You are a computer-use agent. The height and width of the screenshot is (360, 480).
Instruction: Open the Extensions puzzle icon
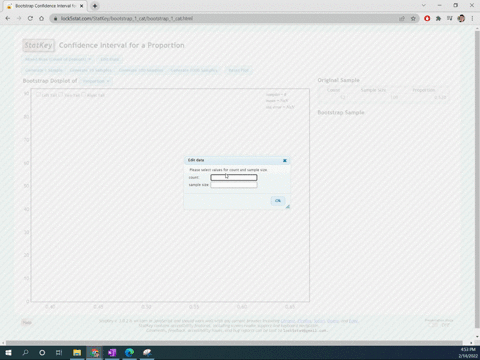pyautogui.click(x=438, y=18)
